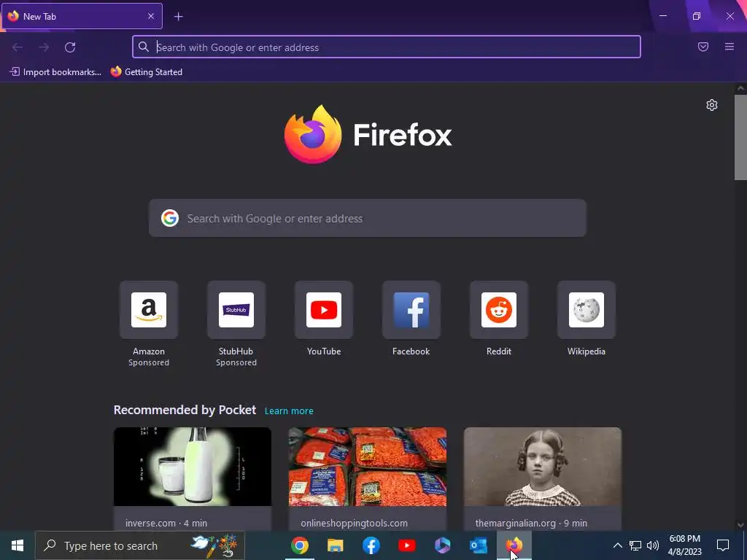
Task: Click the inverse.com · 4 min caption
Action: (166, 523)
